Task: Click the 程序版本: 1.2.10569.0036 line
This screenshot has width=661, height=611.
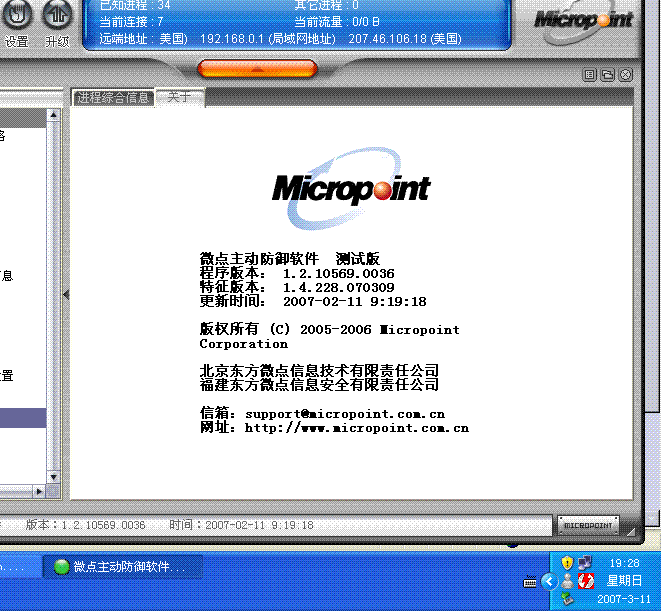Action: coord(297,274)
